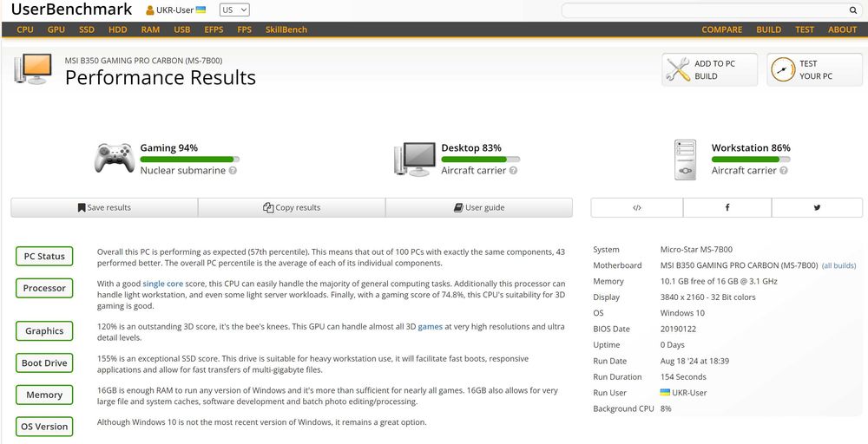Screen dimensions: 868x444
Task: Click the Memory button
Action: tap(44, 395)
